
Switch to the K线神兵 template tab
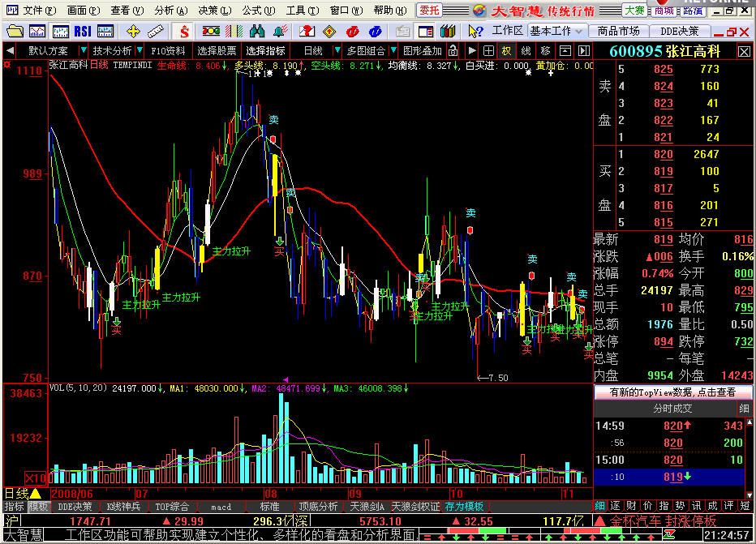tap(124, 507)
